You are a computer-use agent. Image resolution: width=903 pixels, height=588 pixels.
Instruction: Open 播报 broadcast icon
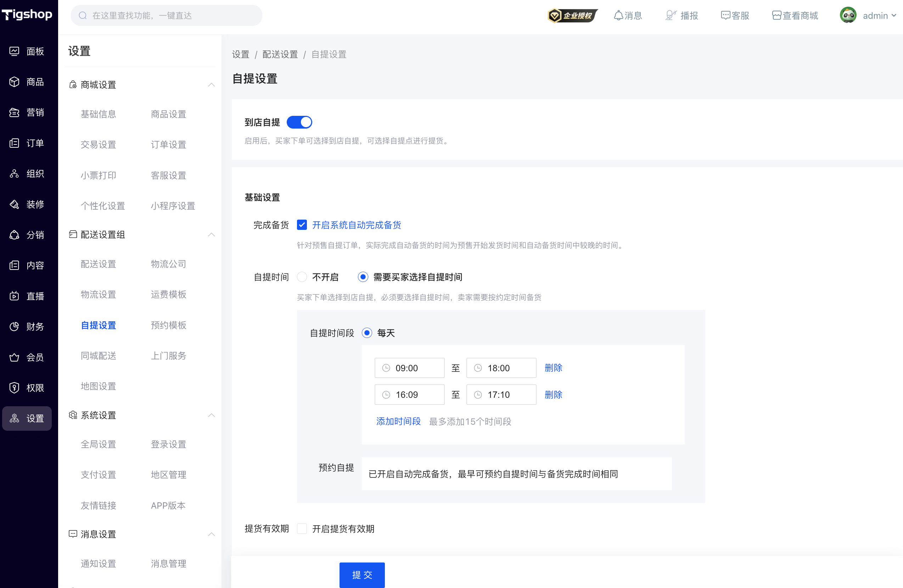pyautogui.click(x=671, y=16)
